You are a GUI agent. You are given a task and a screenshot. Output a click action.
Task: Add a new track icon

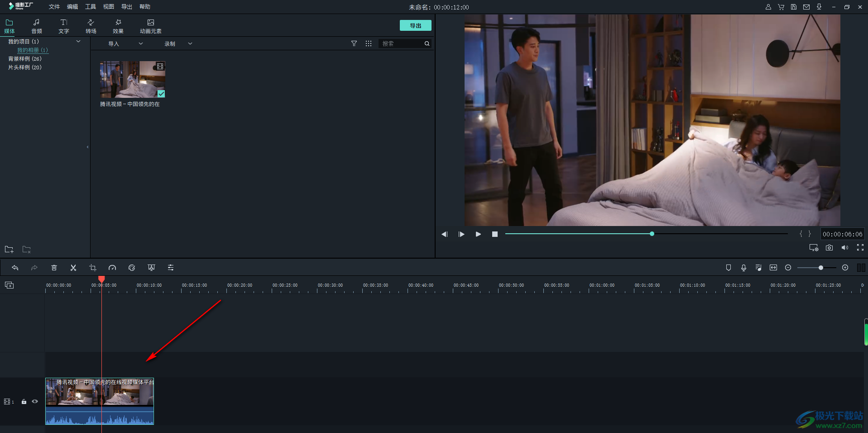10,285
